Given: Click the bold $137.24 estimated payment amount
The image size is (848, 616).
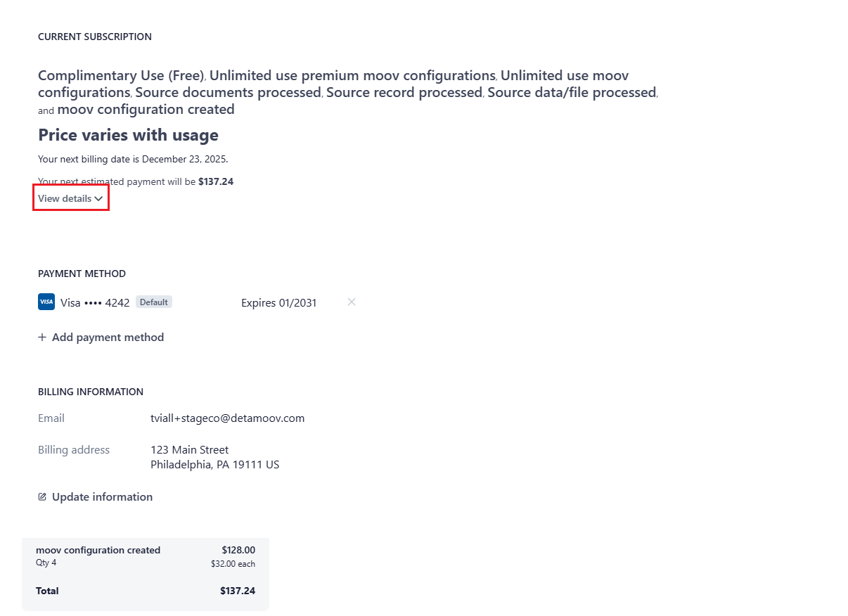Looking at the screenshot, I should 216,181.
